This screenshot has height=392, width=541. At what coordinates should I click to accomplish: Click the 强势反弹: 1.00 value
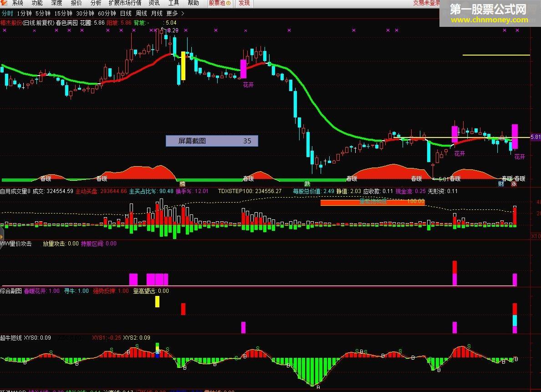tap(111, 291)
